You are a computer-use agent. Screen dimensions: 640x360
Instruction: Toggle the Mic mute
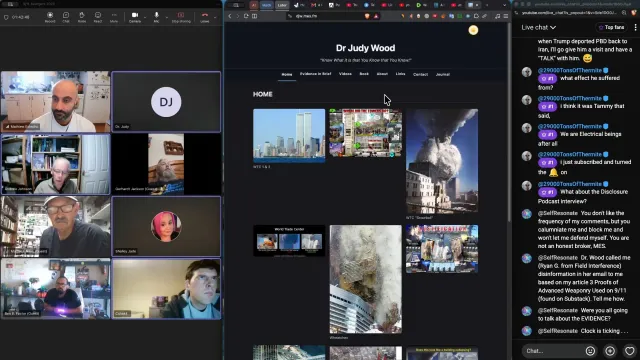156,17
